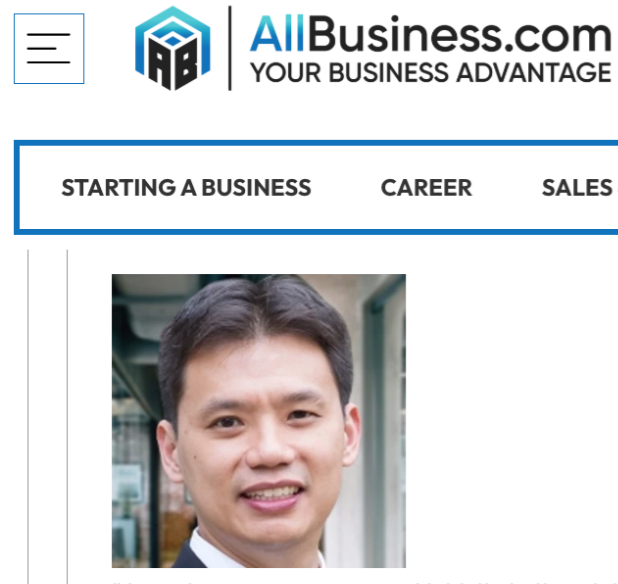Select the partially visible Sales tab

577,188
